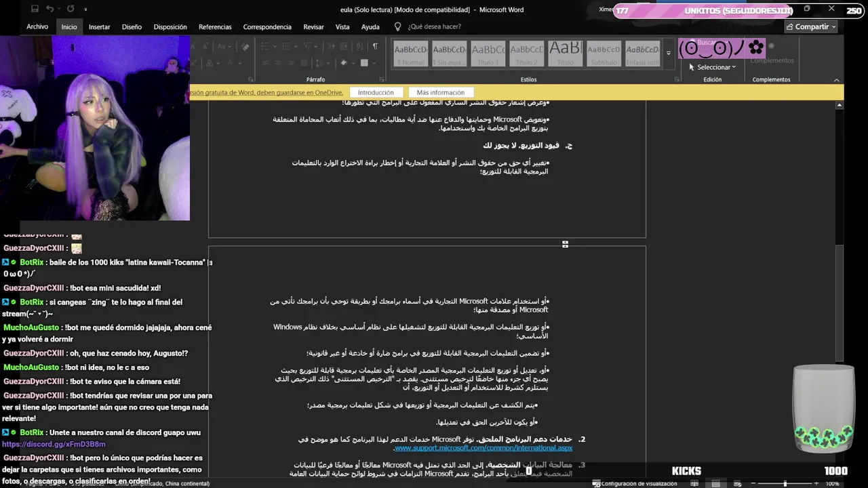Screen dimensions: 868x488
Task: Click scroll up arrow of document scrollbar
Action: tap(840, 105)
